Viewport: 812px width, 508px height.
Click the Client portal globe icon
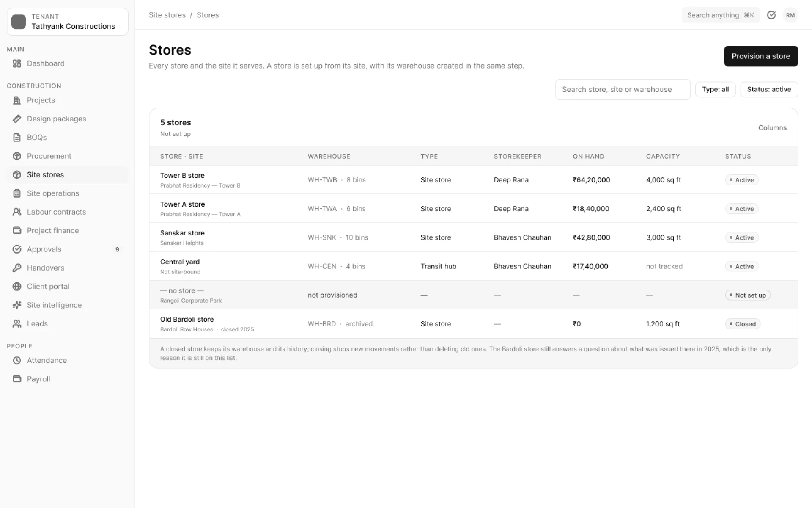(x=17, y=287)
